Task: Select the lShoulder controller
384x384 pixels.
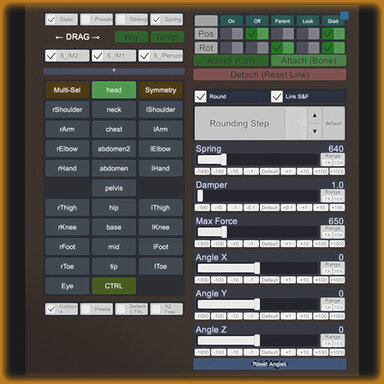Action: (161, 110)
